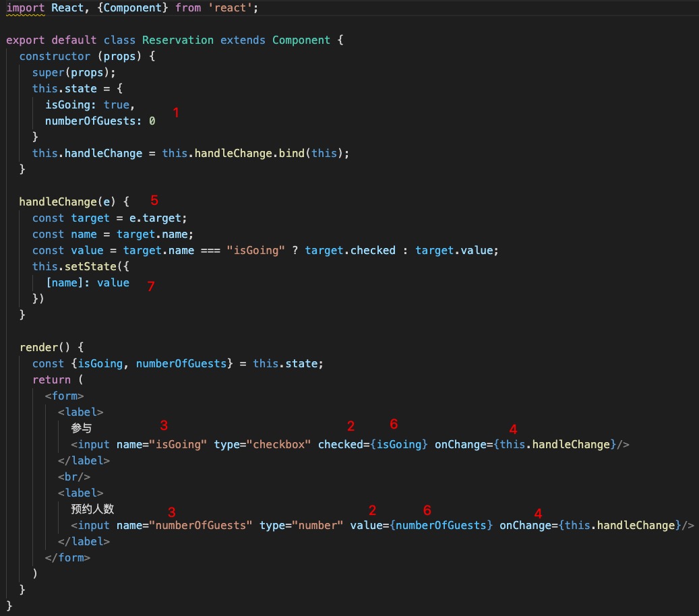
Task: Click the type="checkbox" attribute
Action: (x=262, y=444)
